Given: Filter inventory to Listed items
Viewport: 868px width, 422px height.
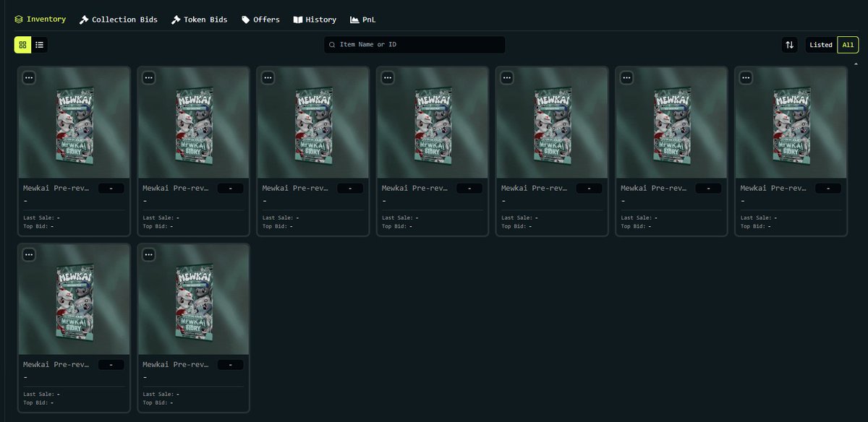Looking at the screenshot, I should pyautogui.click(x=821, y=45).
